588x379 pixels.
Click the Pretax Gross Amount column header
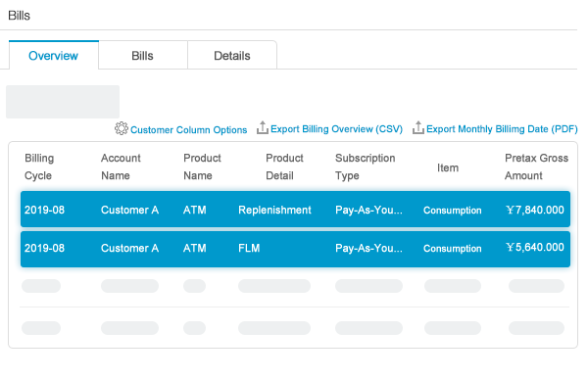(x=536, y=166)
